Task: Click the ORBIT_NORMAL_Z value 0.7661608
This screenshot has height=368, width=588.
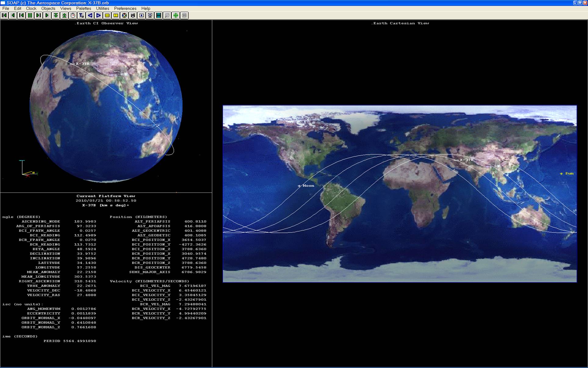Action: click(84, 327)
